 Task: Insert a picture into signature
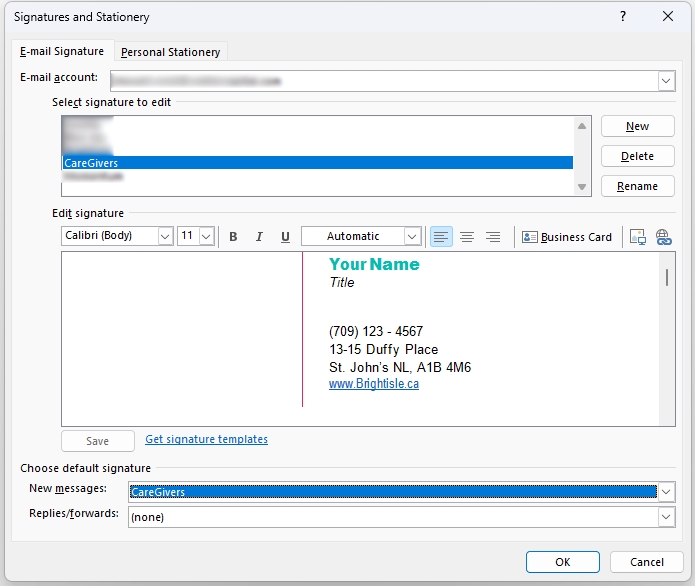[x=637, y=237]
